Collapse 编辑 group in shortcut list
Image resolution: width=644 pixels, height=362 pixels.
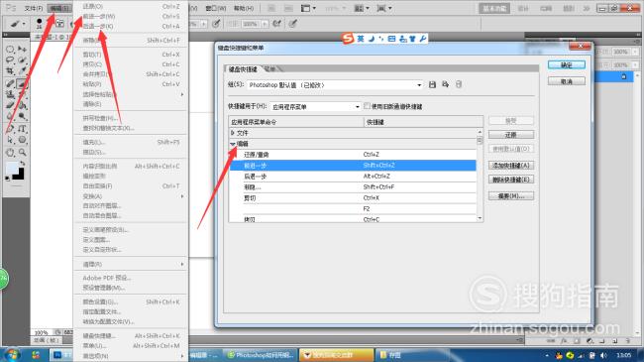(x=233, y=144)
